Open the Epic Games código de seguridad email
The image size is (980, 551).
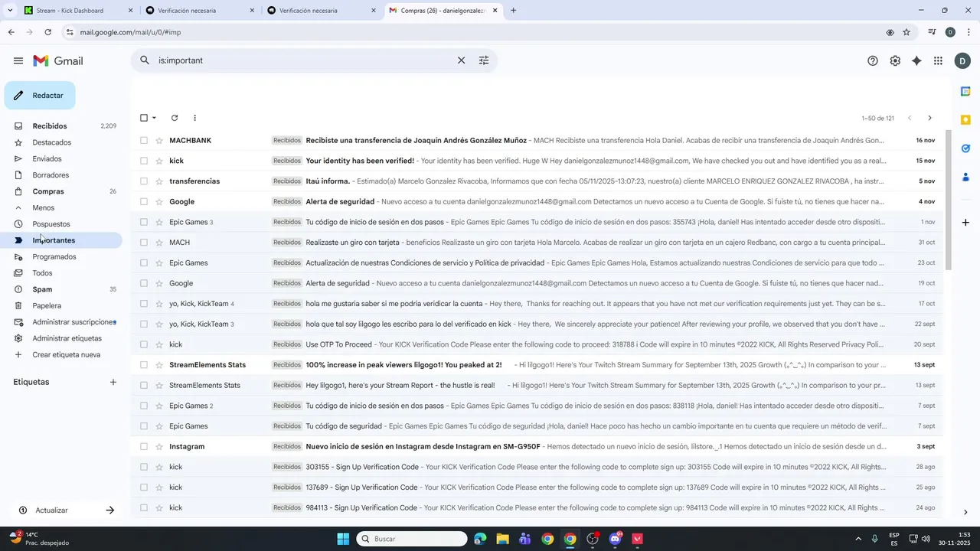coord(536,426)
